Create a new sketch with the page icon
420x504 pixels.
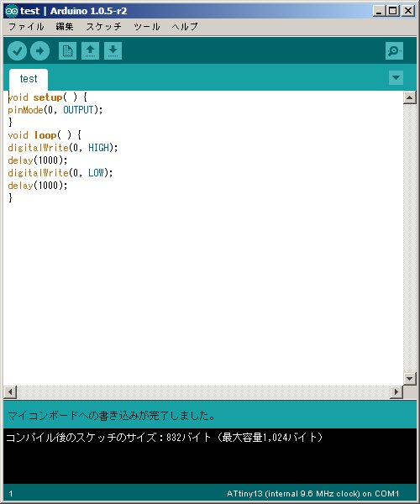[x=67, y=50]
